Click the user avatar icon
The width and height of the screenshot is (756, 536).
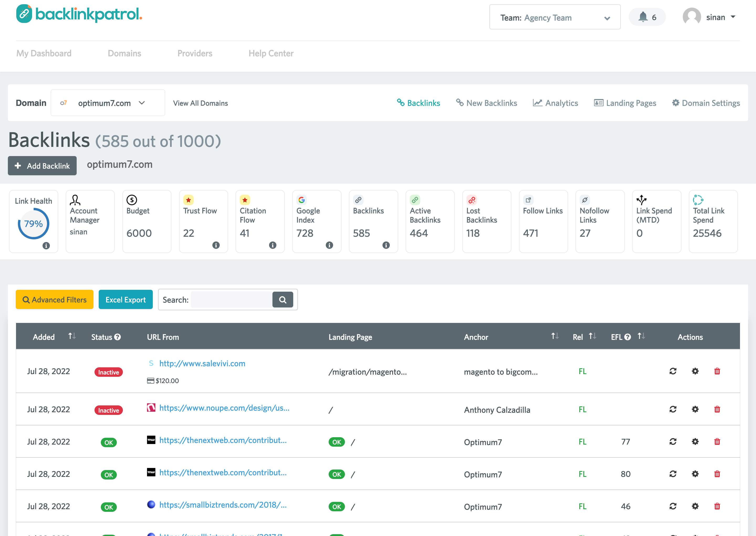point(692,17)
